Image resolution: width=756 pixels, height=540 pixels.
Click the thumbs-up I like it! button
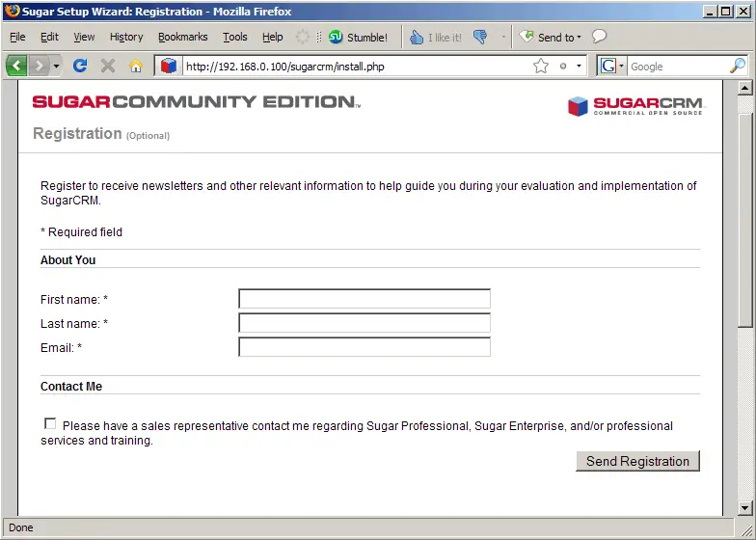tap(436, 37)
